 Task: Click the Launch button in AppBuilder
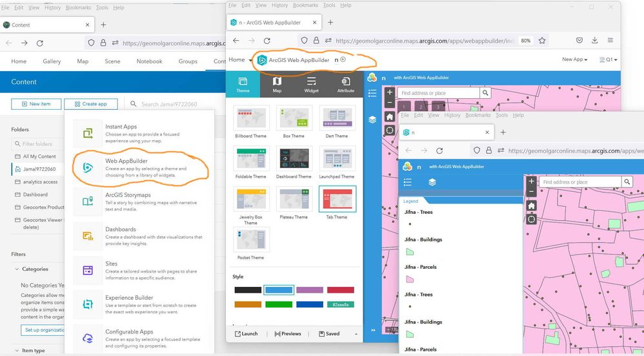click(x=247, y=334)
